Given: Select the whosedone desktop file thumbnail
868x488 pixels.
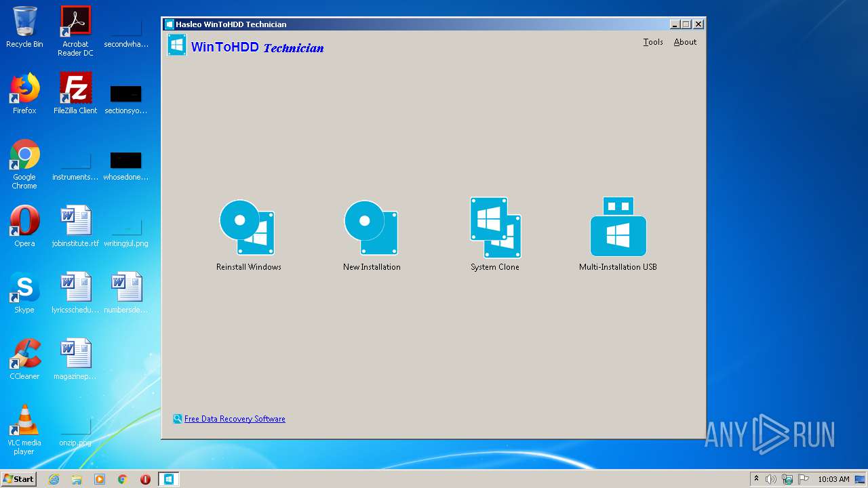Looking at the screenshot, I should pyautogui.click(x=126, y=160).
